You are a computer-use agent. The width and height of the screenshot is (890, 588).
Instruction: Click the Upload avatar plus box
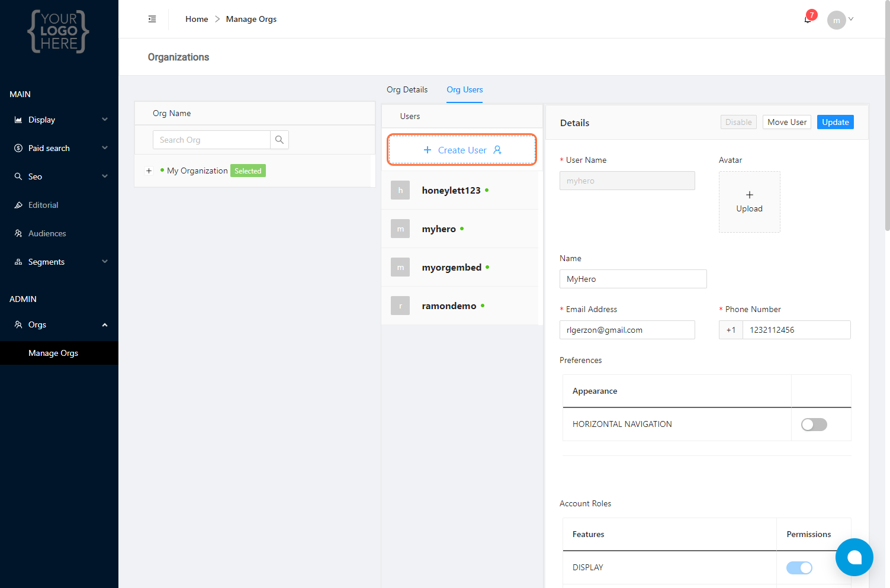pos(749,202)
